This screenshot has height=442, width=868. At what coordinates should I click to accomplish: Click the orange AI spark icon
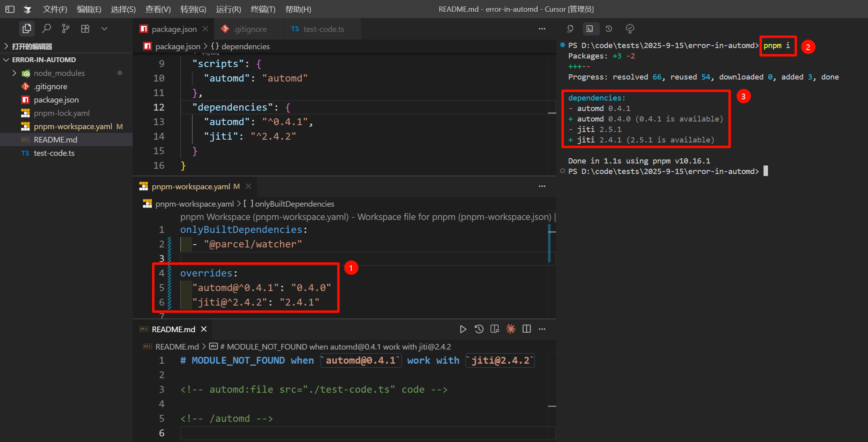click(x=511, y=329)
